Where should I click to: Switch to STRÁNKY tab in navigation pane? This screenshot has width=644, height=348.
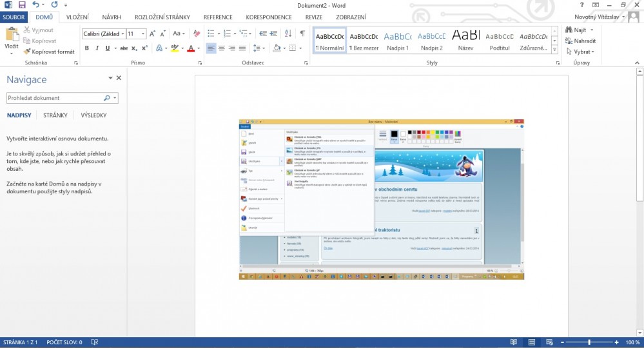pos(55,115)
